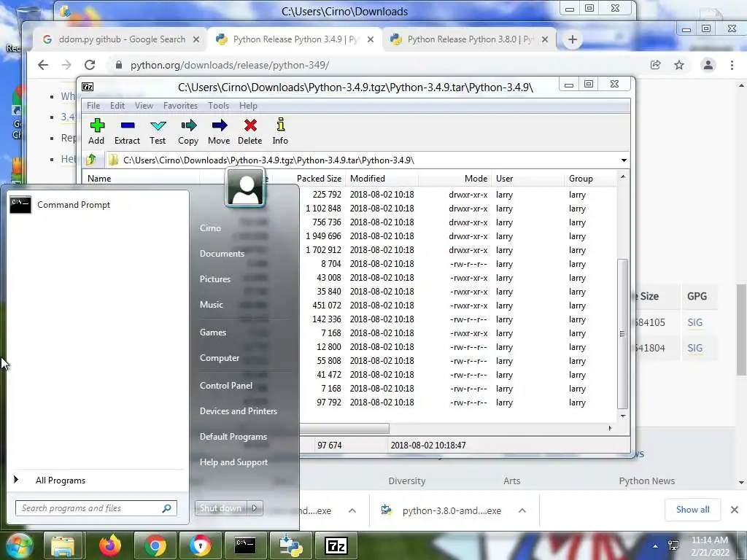
Task: Click the Extract toolbar icon
Action: (127, 131)
